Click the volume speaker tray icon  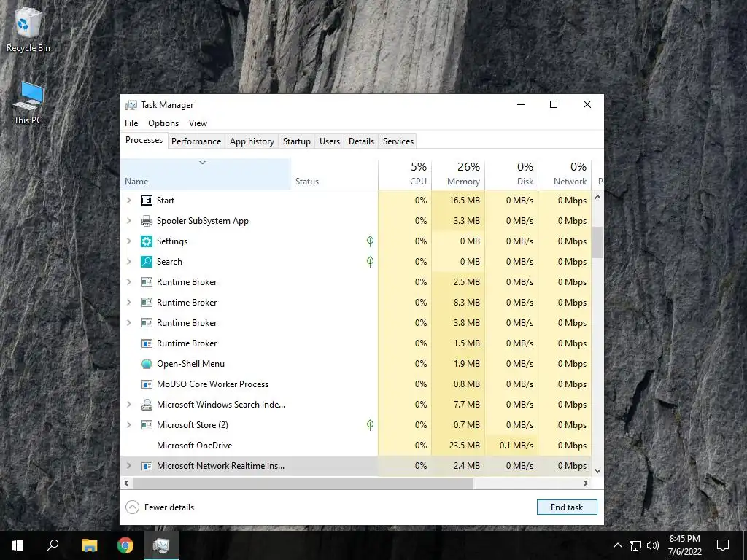[653, 545]
